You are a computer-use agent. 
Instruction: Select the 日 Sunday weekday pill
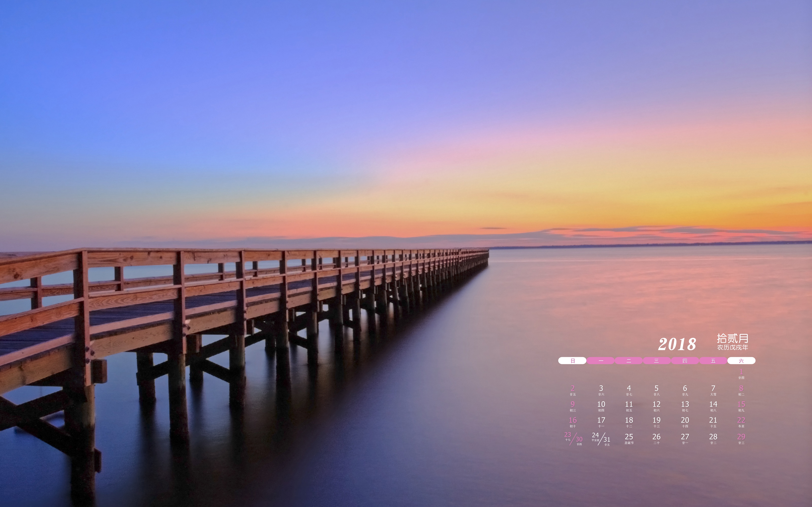click(572, 360)
